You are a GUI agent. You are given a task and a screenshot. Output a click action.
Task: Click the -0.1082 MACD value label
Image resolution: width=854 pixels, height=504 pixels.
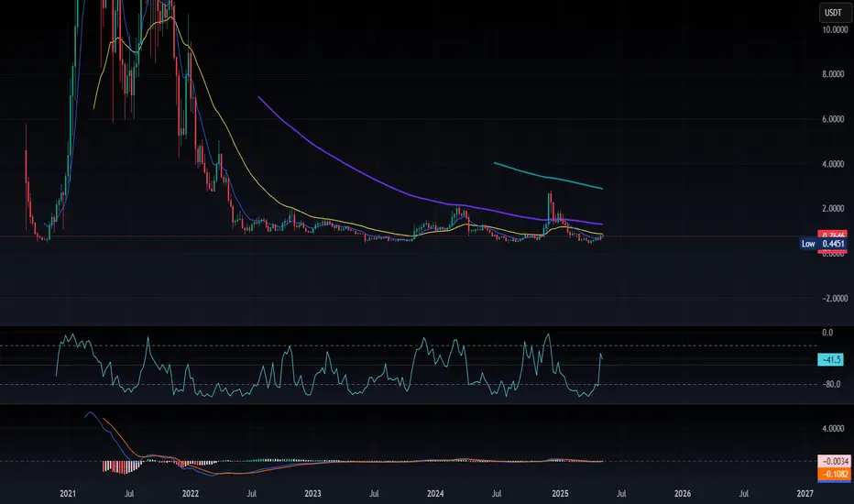coord(834,474)
